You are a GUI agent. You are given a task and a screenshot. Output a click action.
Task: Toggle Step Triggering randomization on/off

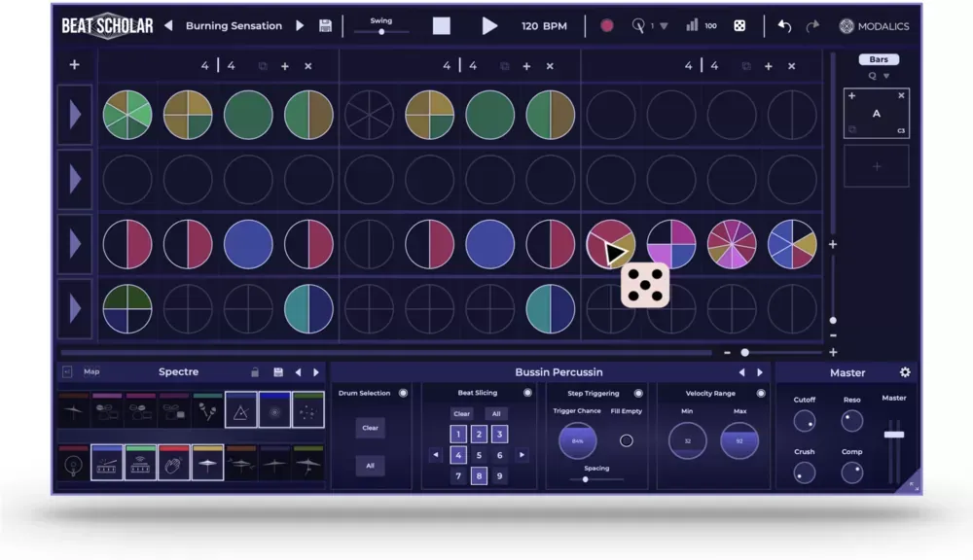(x=638, y=393)
